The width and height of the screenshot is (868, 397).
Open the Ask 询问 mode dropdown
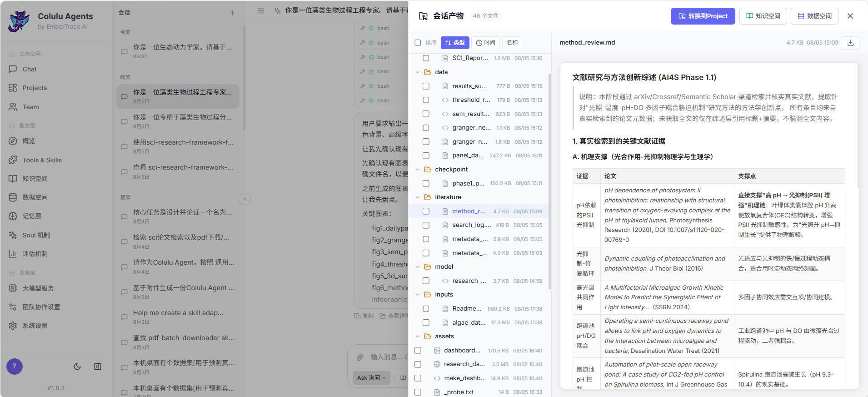(x=371, y=377)
